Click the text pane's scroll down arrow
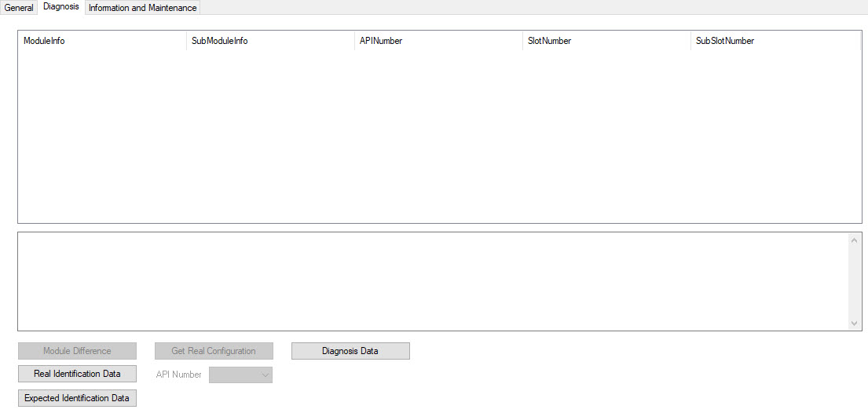Screen dimensions: 868x413 point(855,323)
